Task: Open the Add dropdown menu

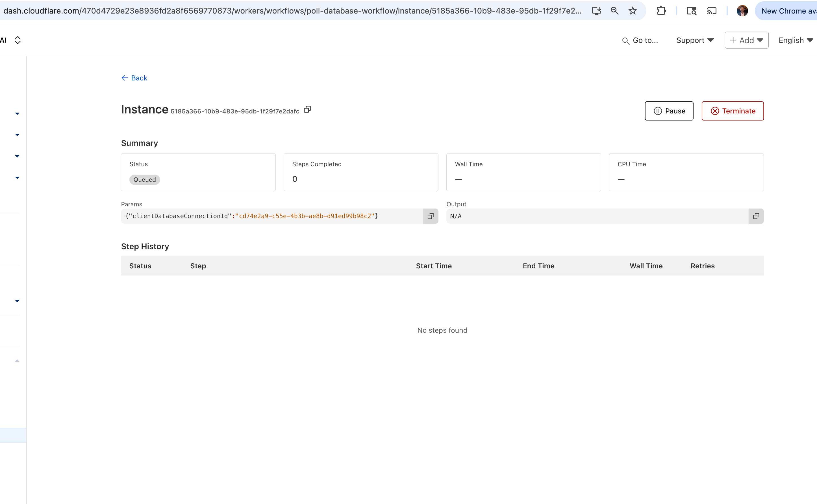Action: tap(746, 40)
